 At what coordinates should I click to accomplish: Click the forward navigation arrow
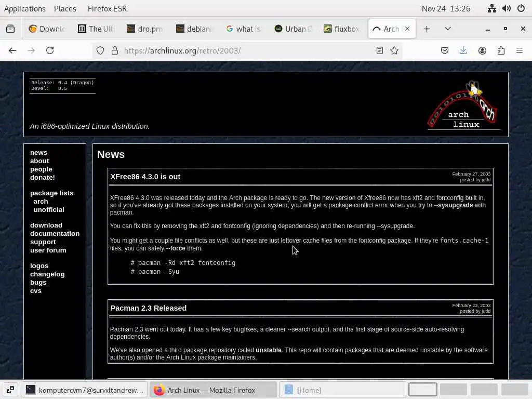[x=31, y=50]
